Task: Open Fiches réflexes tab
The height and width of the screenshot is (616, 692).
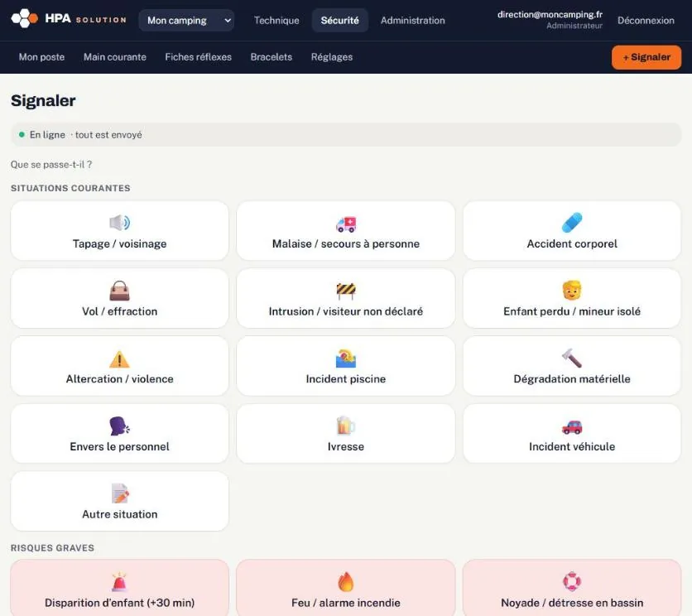Action: 198,57
